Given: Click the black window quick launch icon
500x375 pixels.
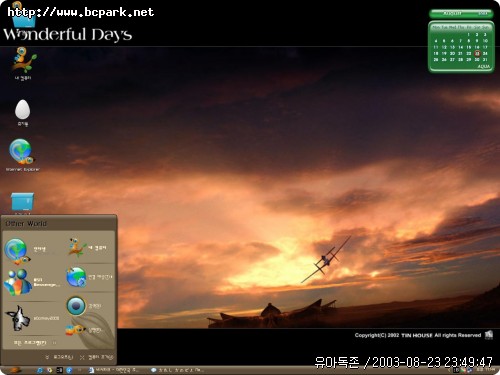Looking at the screenshot, I should click(x=59, y=370).
